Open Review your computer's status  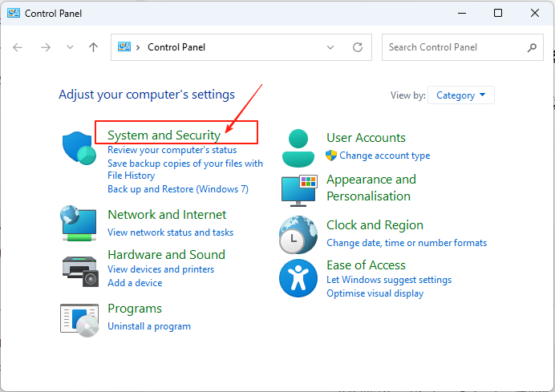click(x=172, y=150)
